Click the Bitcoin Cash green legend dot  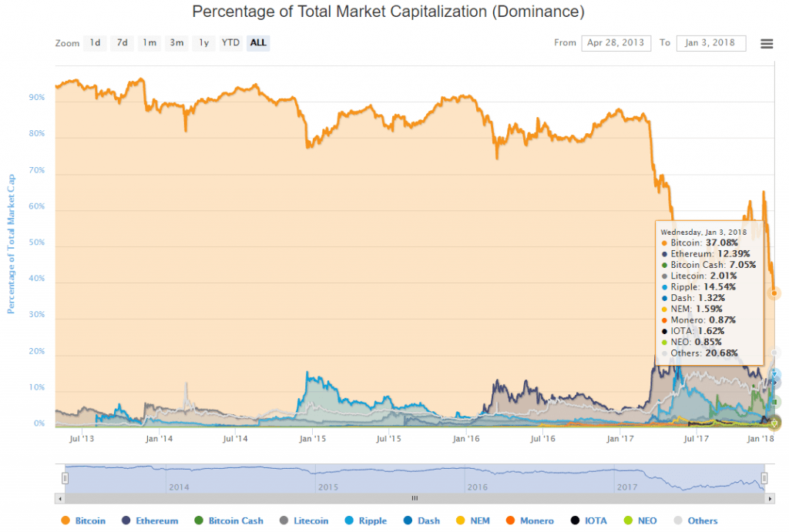pos(198,521)
